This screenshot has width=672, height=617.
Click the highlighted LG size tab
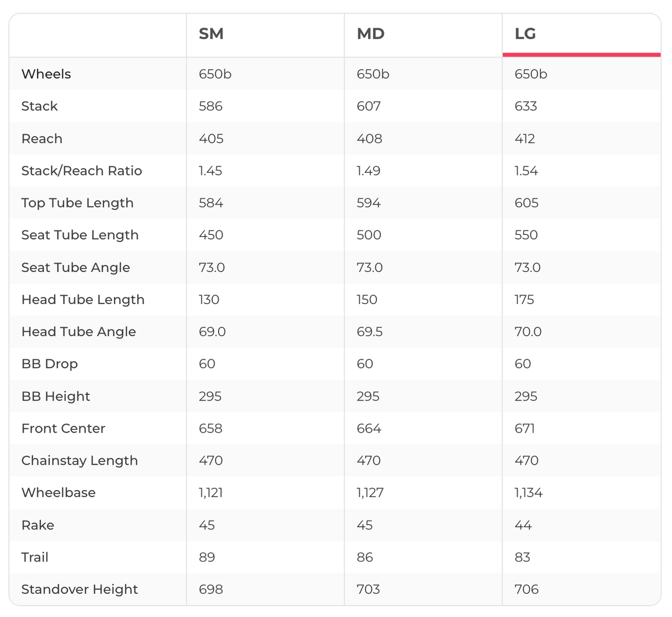click(525, 34)
